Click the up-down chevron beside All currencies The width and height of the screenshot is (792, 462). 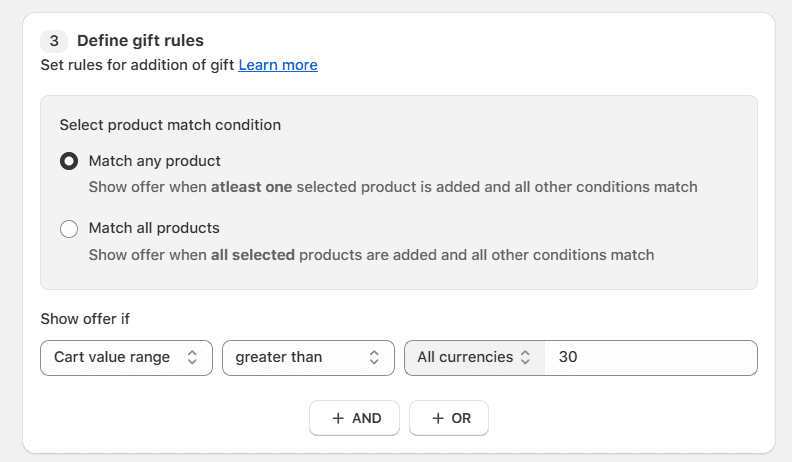click(x=525, y=358)
